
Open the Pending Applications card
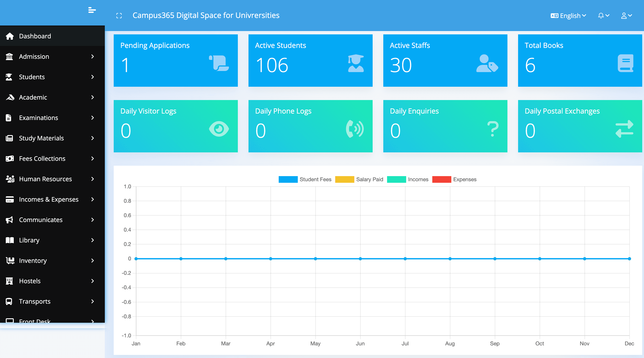(x=175, y=60)
